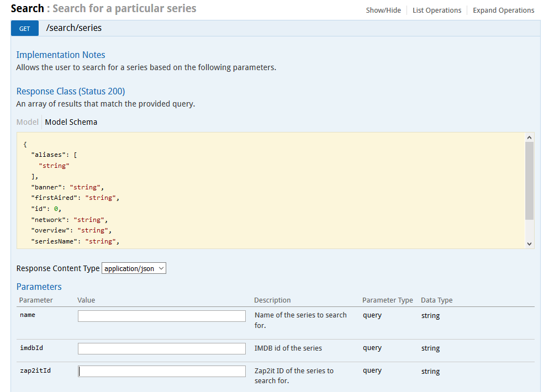This screenshot has width=549, height=392.
Task: Switch to the Model tab
Action: click(x=28, y=122)
